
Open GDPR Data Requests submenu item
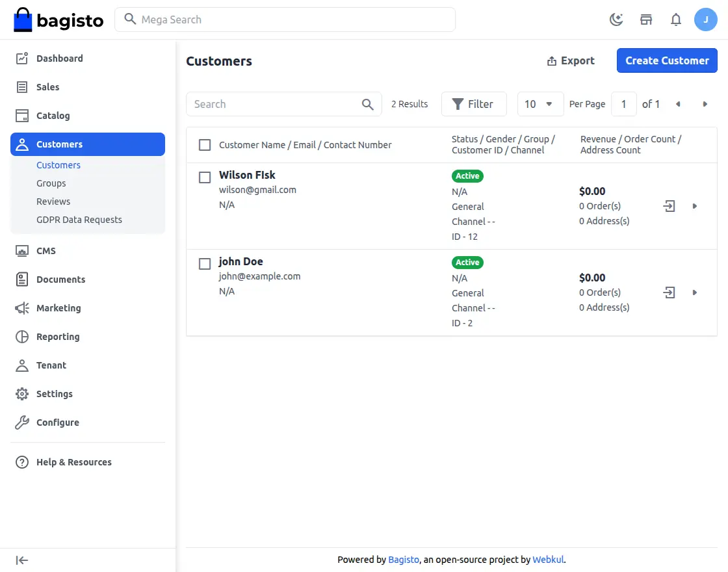coord(79,220)
